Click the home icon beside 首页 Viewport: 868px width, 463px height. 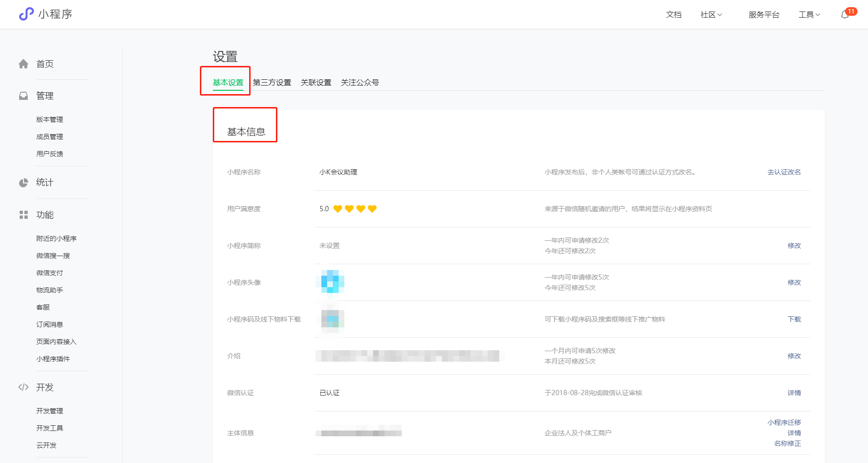(x=23, y=64)
